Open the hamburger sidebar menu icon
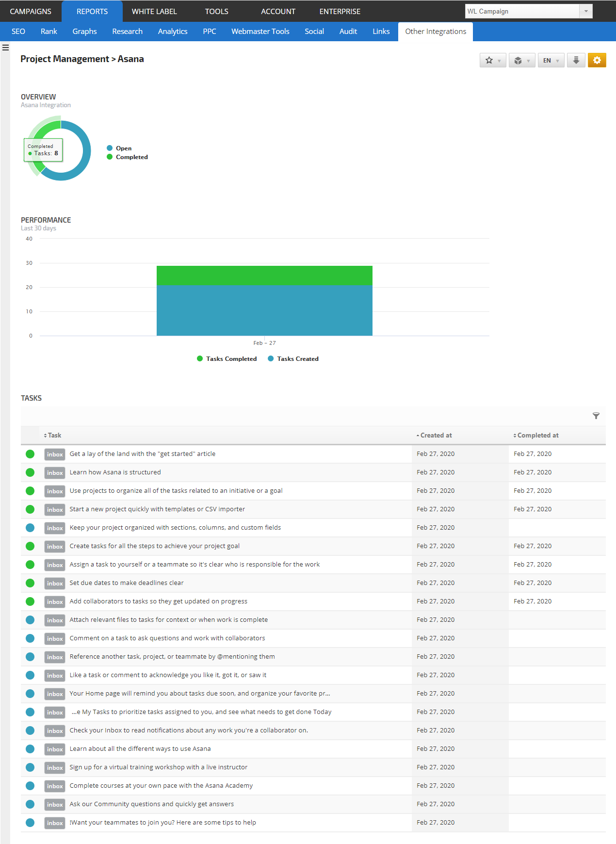This screenshot has height=844, width=616. coord(5,48)
